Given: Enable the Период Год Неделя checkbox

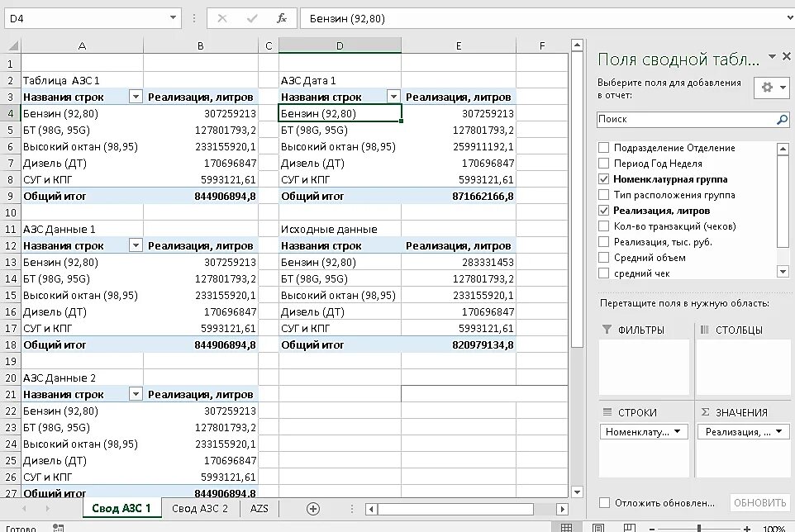Looking at the screenshot, I should point(604,161).
